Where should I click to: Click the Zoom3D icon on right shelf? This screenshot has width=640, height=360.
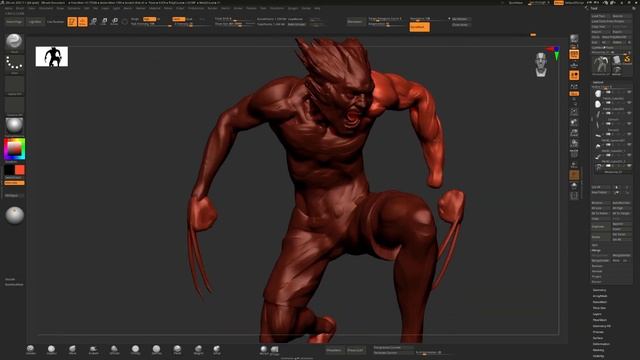[x=574, y=133]
